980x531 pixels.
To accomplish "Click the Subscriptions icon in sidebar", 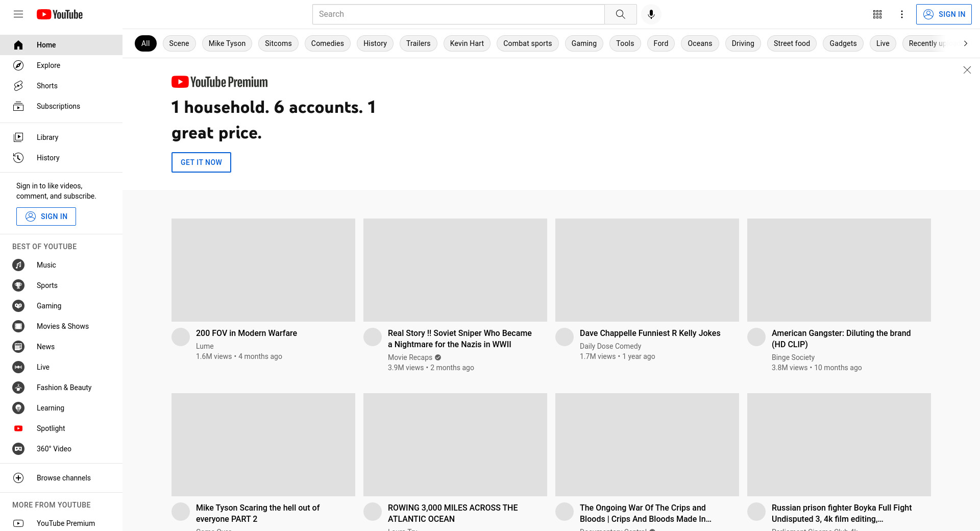I will point(18,106).
